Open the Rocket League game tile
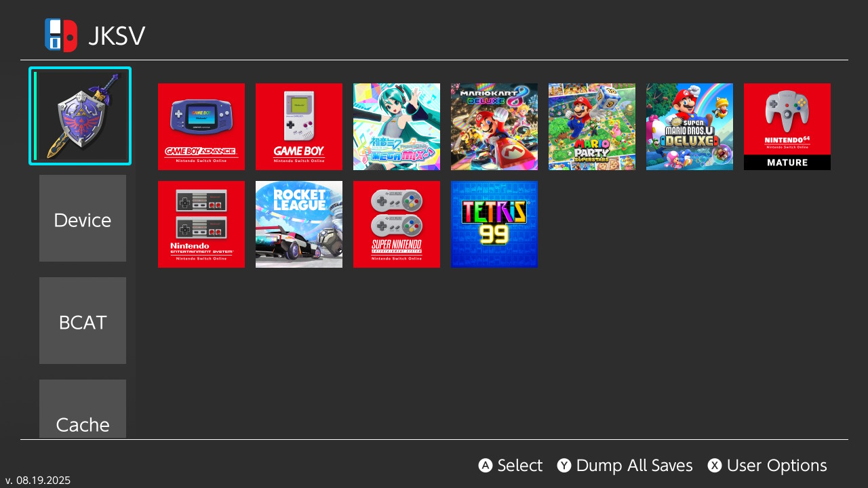Viewport: 868px width, 488px height. click(x=299, y=224)
